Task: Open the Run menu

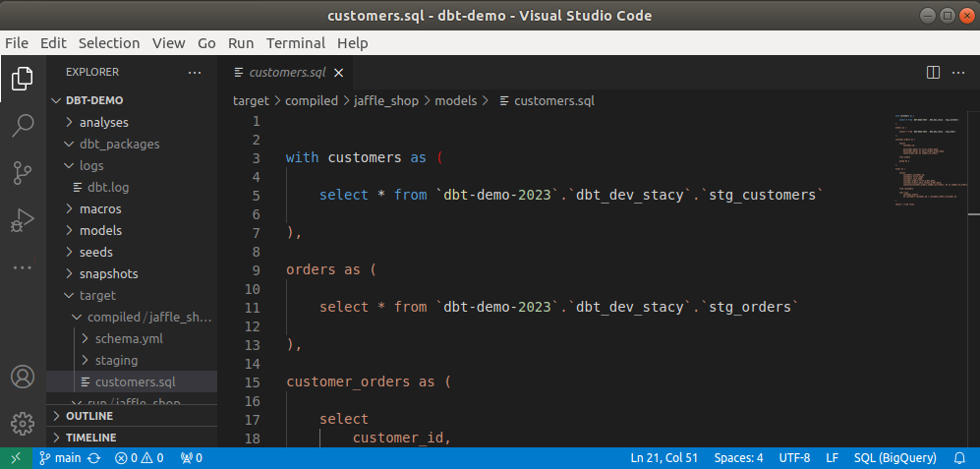Action: [241, 43]
